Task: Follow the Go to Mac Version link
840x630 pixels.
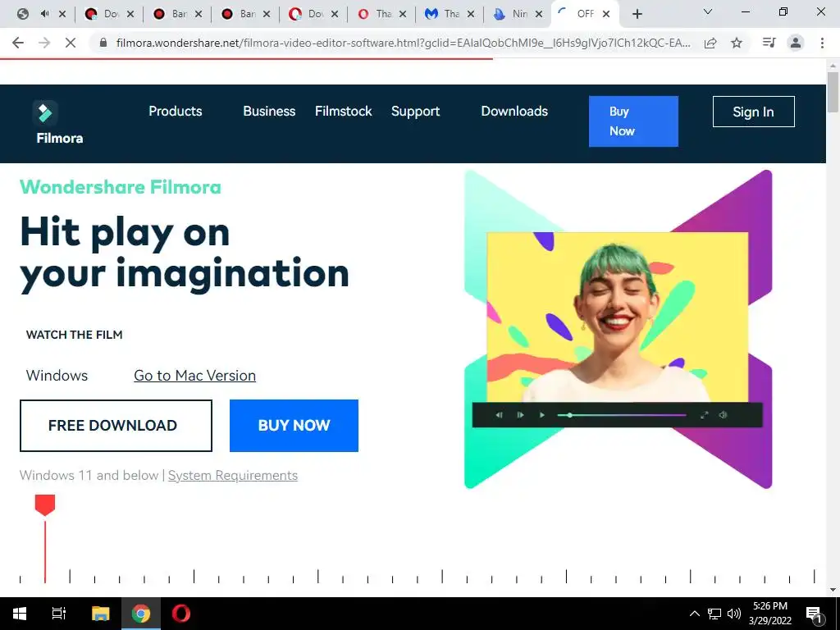Action: [x=194, y=376]
